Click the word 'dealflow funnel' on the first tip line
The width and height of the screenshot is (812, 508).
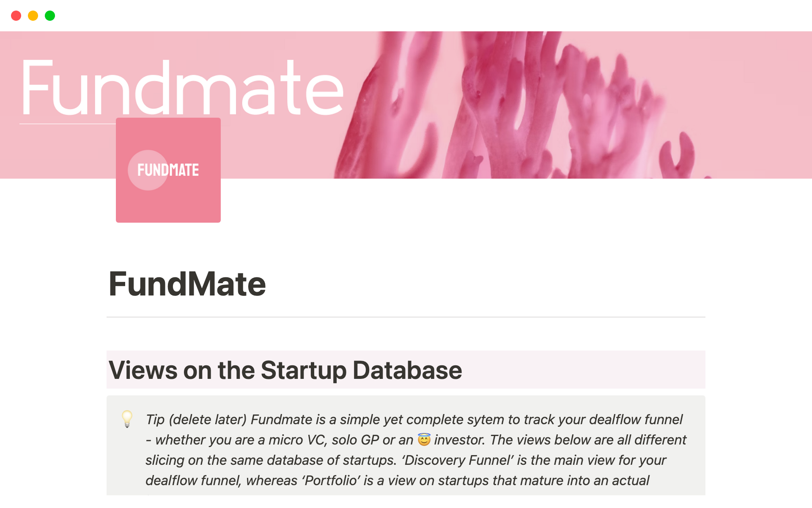point(636,420)
